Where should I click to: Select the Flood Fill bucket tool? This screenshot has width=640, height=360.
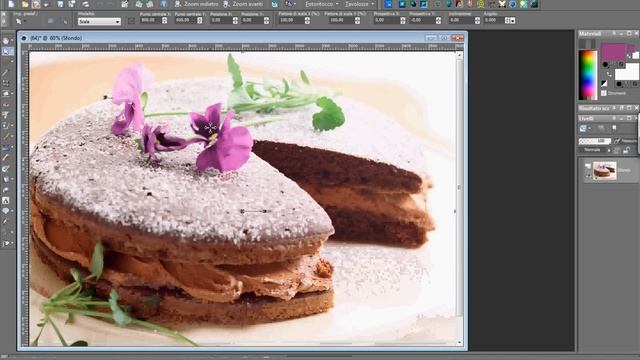[6, 179]
